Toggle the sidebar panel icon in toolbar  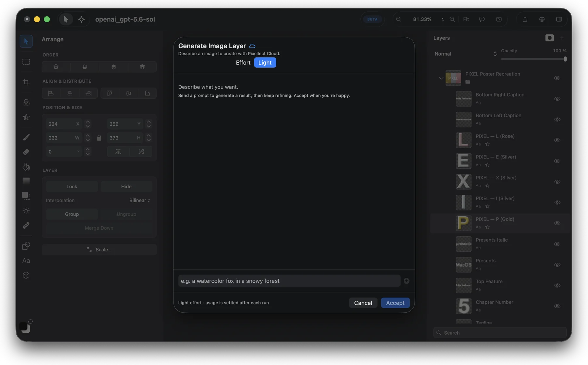(x=559, y=19)
